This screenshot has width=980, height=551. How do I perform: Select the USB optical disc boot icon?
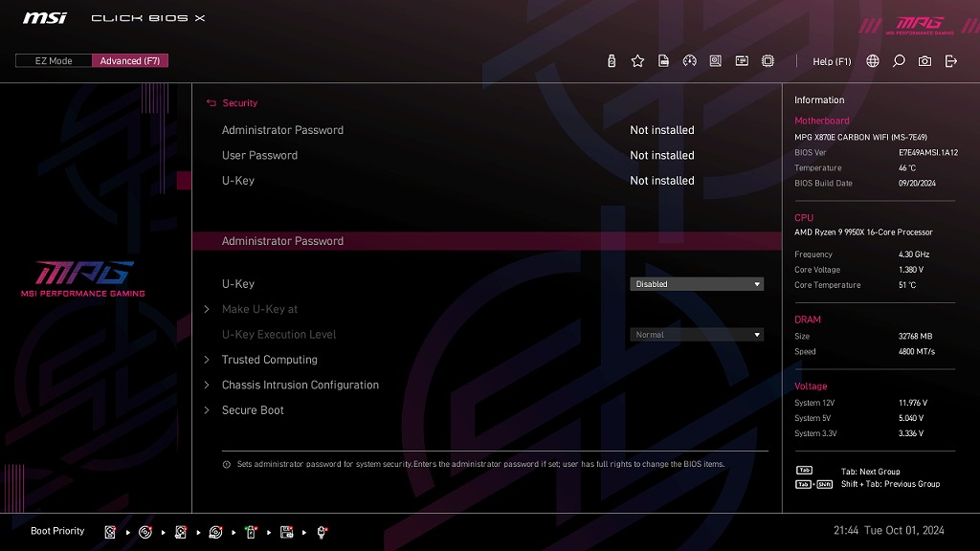pyautogui.click(x=215, y=532)
